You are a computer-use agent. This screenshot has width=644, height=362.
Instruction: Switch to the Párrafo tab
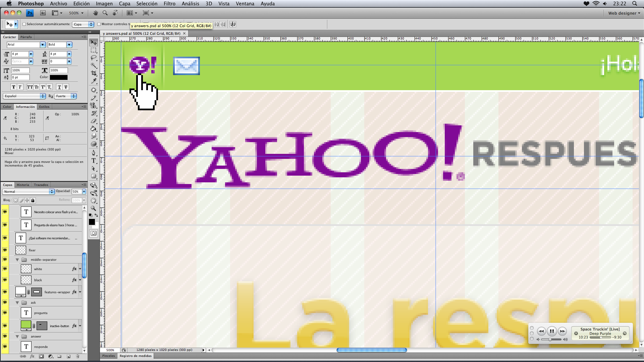[x=26, y=37]
